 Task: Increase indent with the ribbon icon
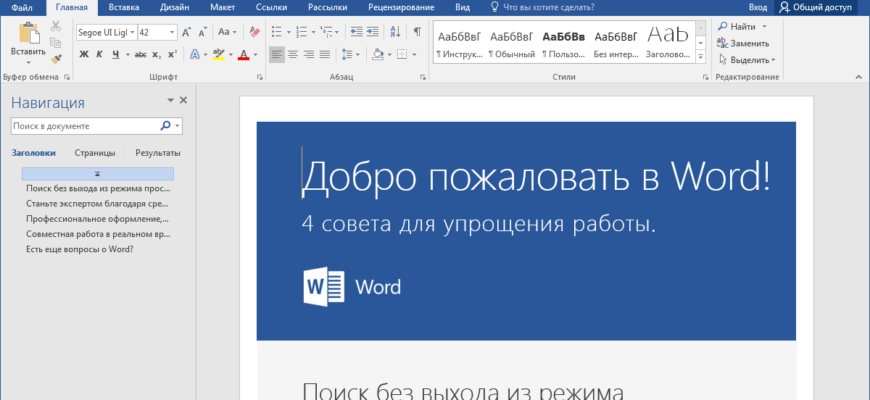[374, 32]
